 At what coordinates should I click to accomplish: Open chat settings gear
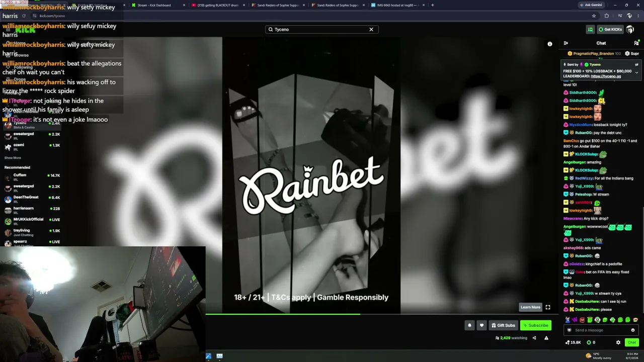coord(618,342)
